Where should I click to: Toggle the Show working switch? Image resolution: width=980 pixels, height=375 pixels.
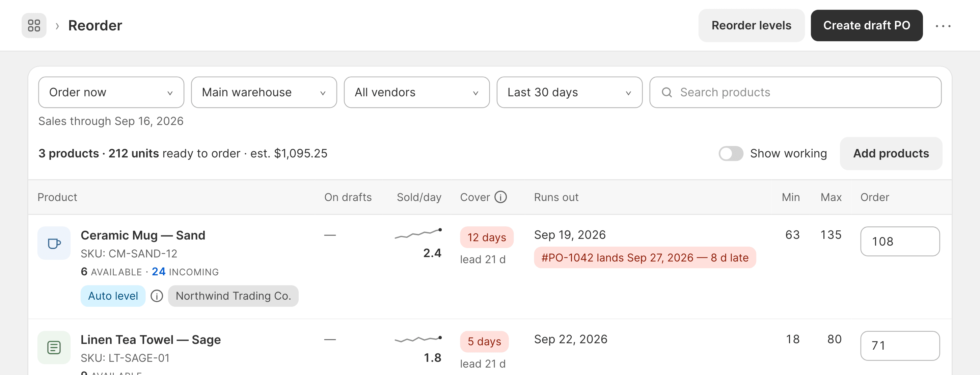point(730,153)
